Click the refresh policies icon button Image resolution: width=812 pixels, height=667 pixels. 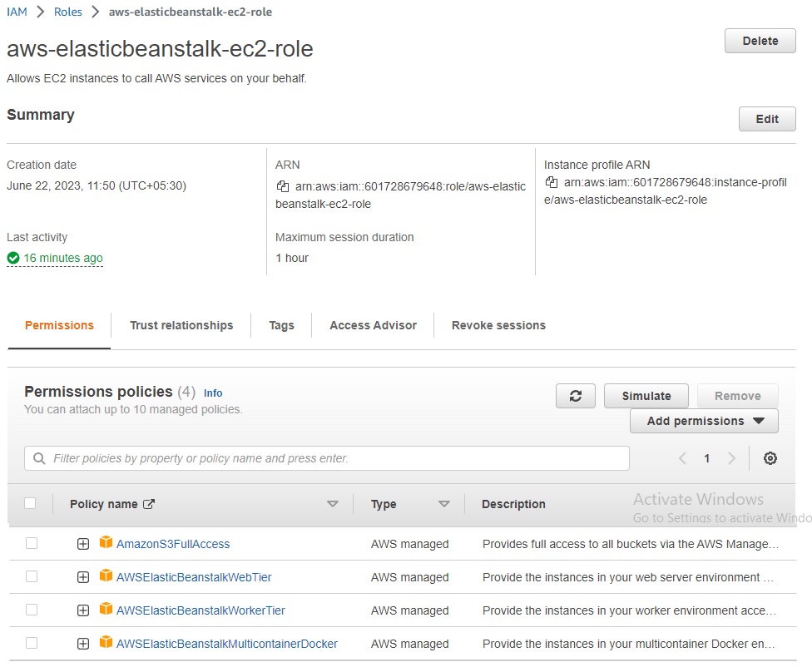tap(576, 396)
